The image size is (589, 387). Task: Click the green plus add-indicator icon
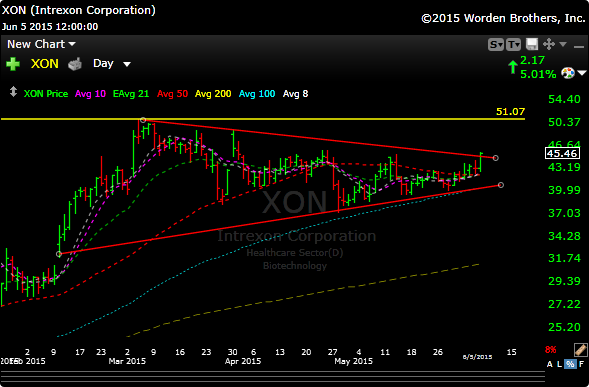13,64
